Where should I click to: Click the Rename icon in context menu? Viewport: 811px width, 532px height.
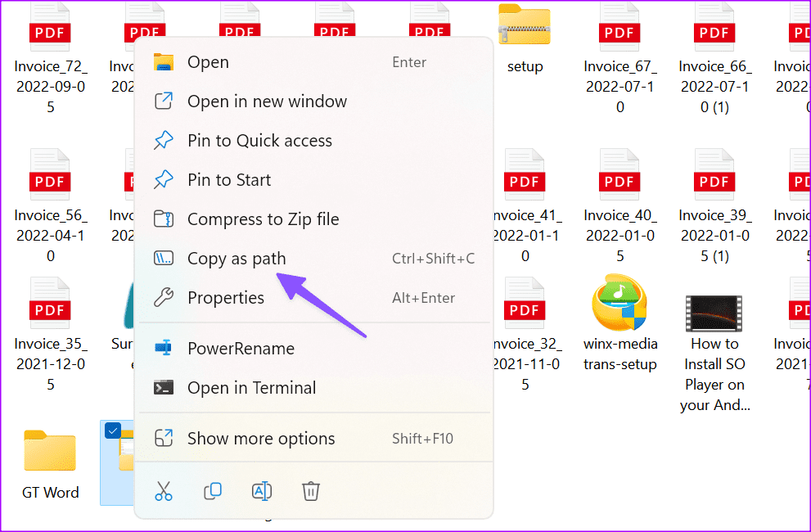coord(262,491)
